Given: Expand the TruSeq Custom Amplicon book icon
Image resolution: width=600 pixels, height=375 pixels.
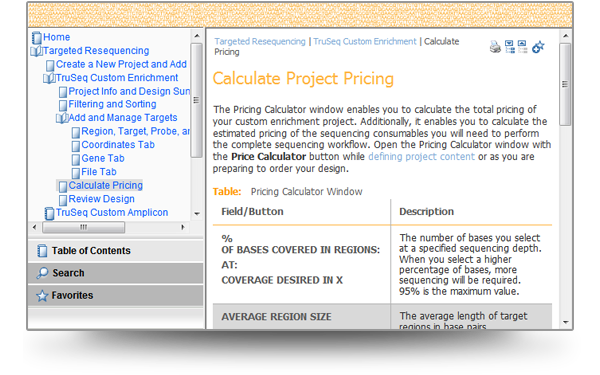Looking at the screenshot, I should tap(49, 213).
